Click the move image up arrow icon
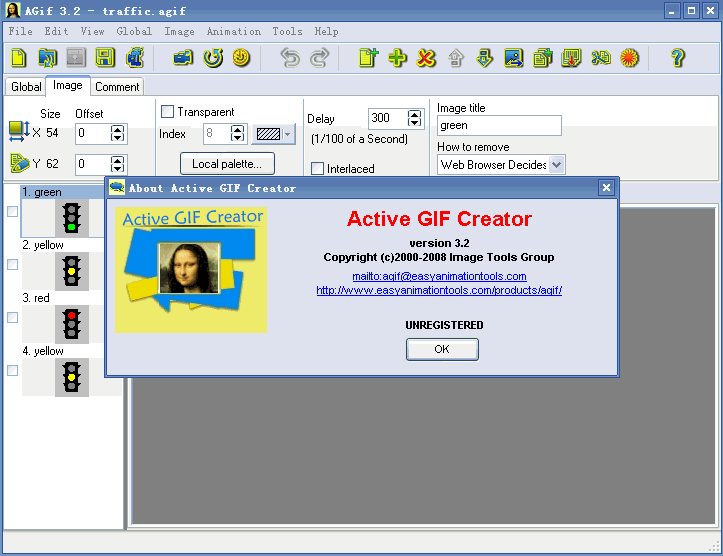 pyautogui.click(x=456, y=58)
